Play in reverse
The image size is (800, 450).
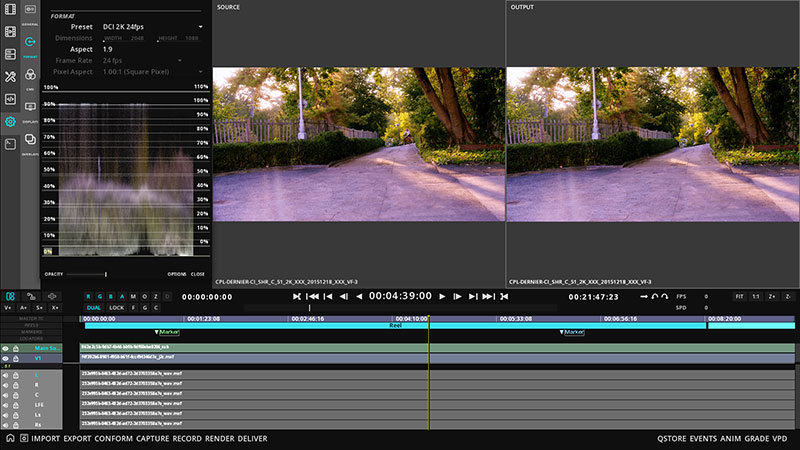[359, 296]
